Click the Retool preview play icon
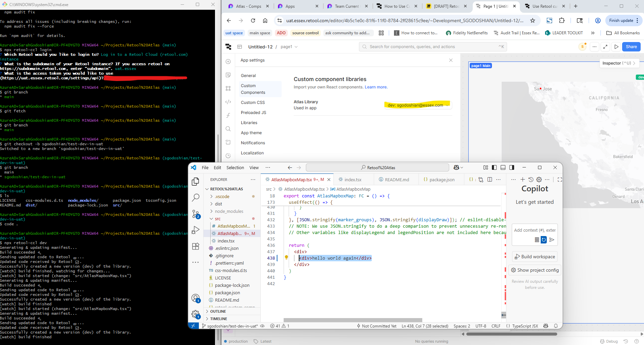The image size is (644, 345). (x=616, y=47)
